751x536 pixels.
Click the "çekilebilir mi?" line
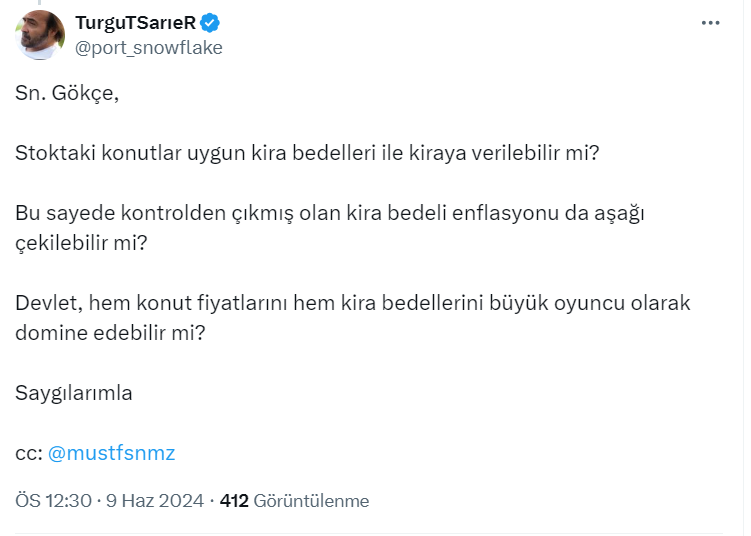tap(81, 243)
